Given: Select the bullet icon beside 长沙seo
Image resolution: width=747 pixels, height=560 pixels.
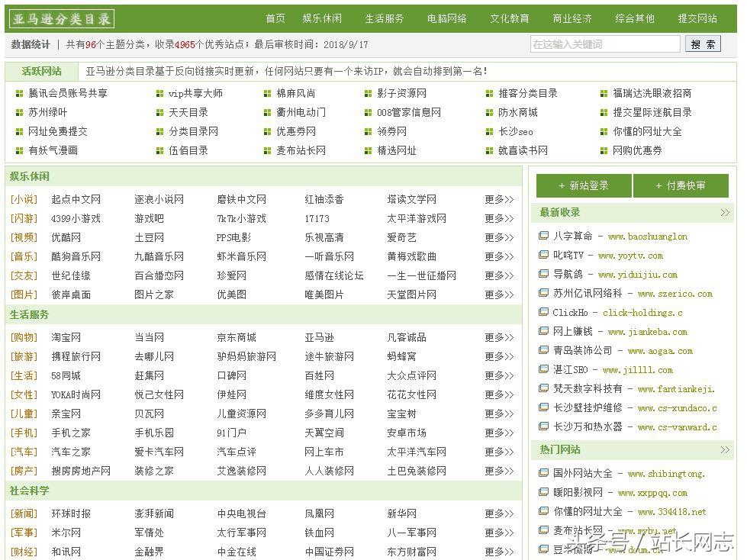Looking at the screenshot, I should pos(489,132).
